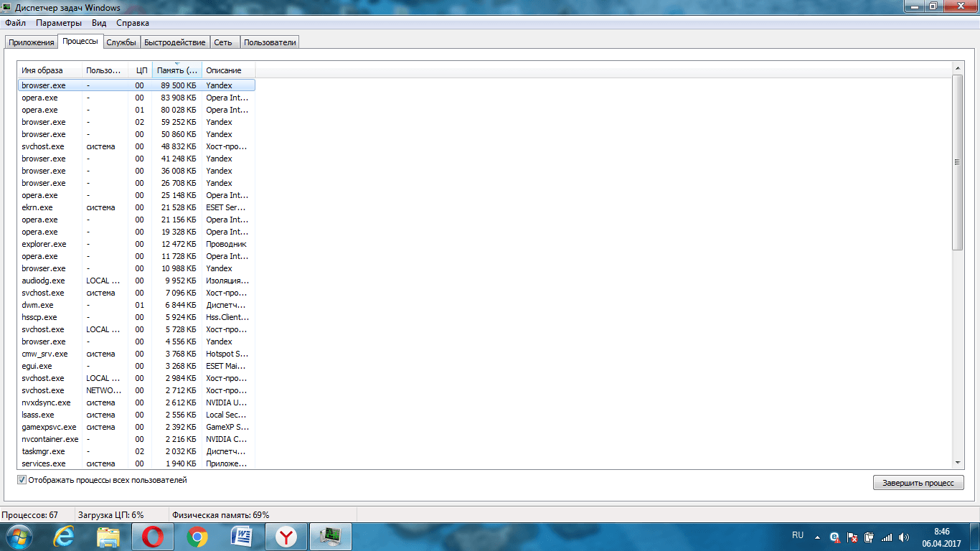Image resolution: width=980 pixels, height=551 pixels.
Task: Switch to the Приложения tab
Action: 32,42
